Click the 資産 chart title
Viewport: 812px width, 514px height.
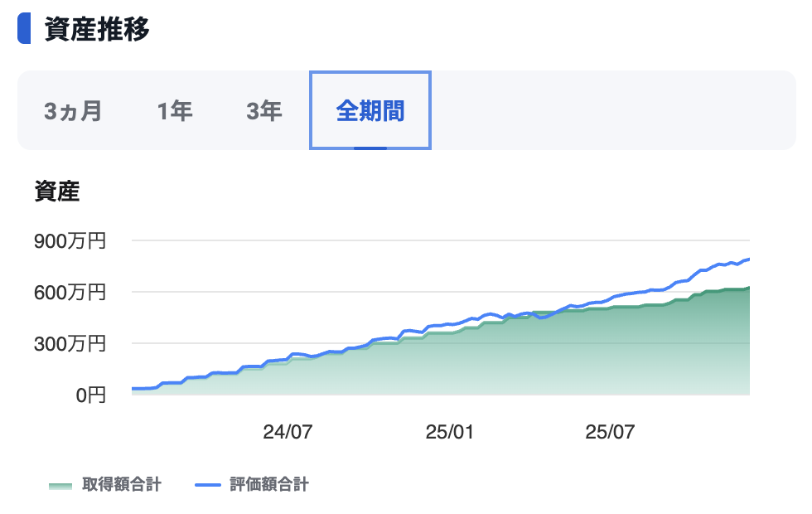(56, 192)
